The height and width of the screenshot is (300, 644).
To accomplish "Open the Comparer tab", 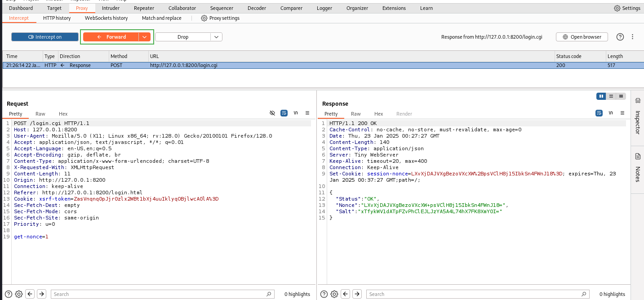I will pyautogui.click(x=291, y=8).
